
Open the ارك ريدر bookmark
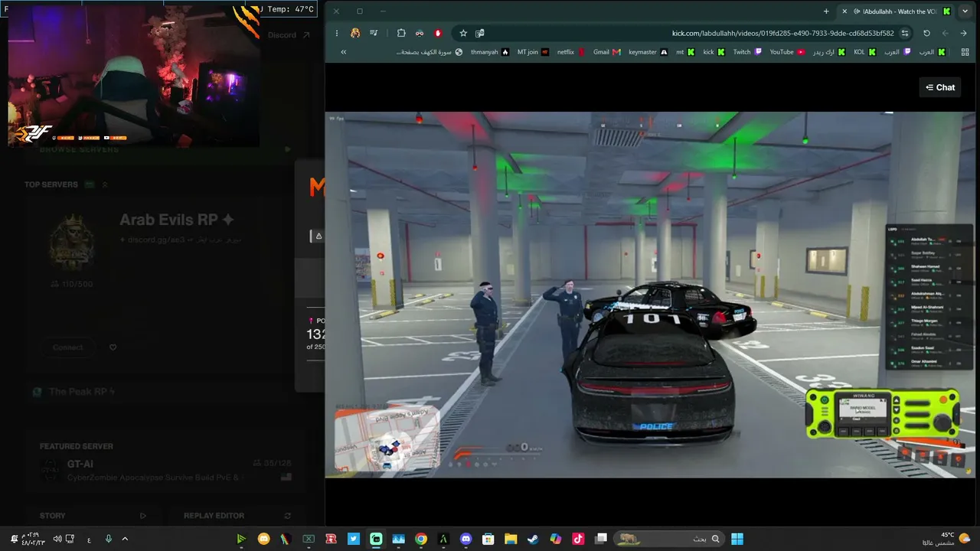tap(829, 52)
